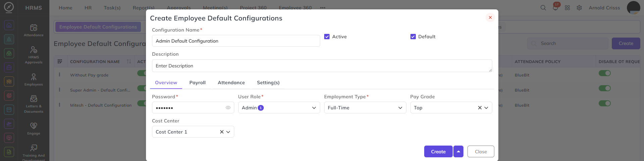Click the Description text area

[x=322, y=66]
